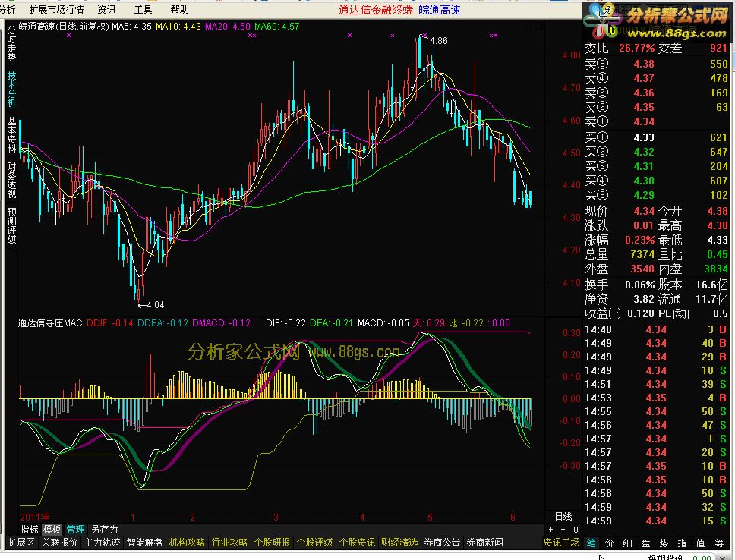
Task: Open the 财经精选 bottom tab
Action: point(399,543)
